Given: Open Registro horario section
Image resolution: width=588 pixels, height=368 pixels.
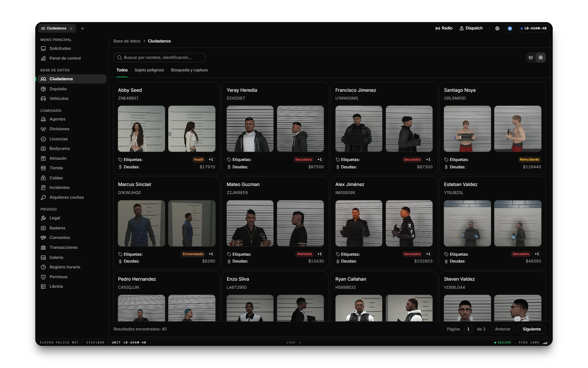Looking at the screenshot, I should pos(72,267).
